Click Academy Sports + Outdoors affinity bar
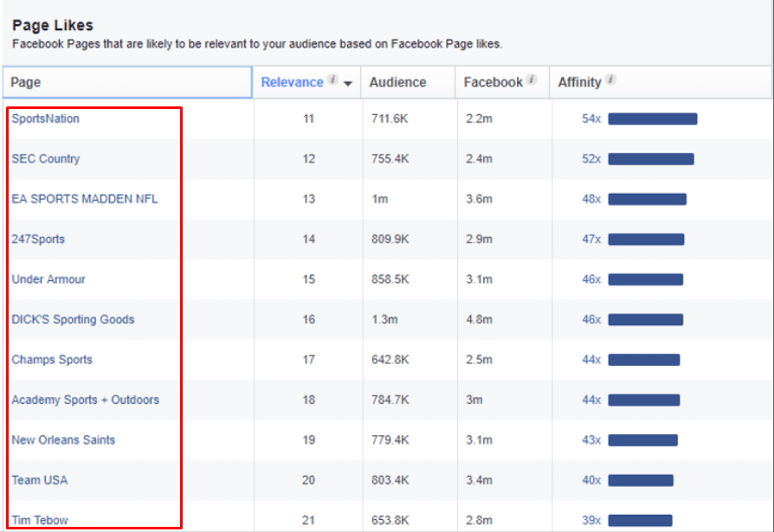The height and width of the screenshot is (532, 774). [643, 400]
